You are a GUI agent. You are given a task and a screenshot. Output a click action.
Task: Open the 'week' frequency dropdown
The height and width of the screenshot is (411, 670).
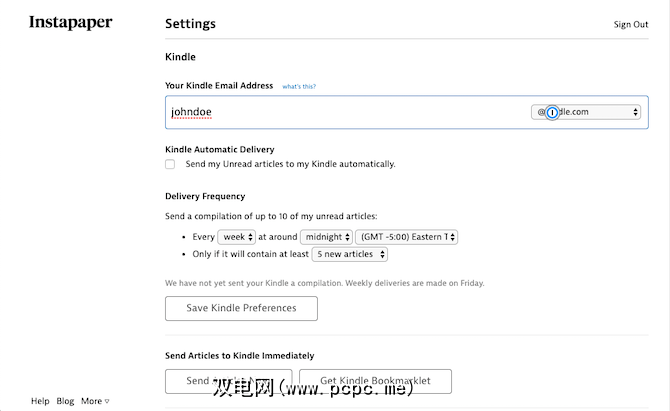(237, 237)
